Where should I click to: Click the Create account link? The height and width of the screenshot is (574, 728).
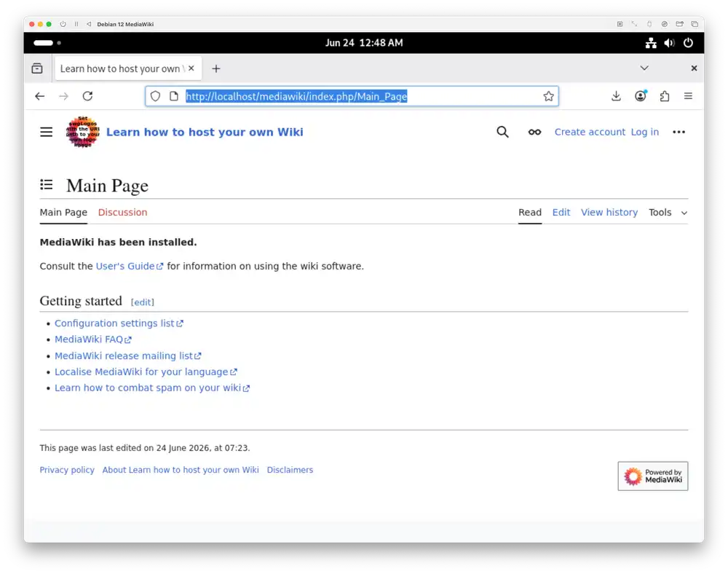(x=590, y=132)
